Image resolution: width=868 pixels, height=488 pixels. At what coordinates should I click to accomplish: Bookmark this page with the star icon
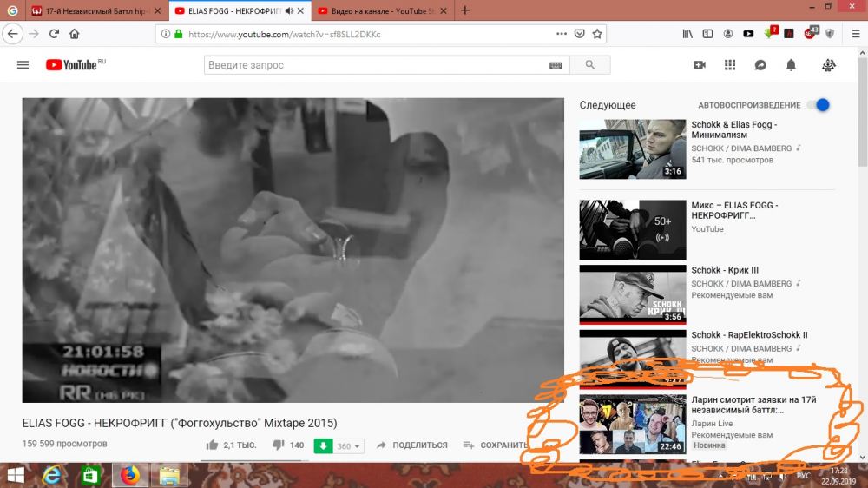coord(597,34)
